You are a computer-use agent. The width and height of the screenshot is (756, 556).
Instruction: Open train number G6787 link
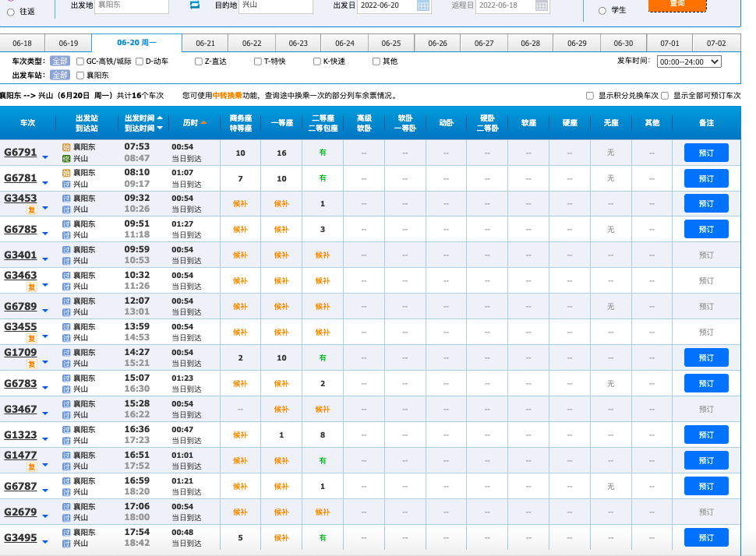tap(20, 486)
